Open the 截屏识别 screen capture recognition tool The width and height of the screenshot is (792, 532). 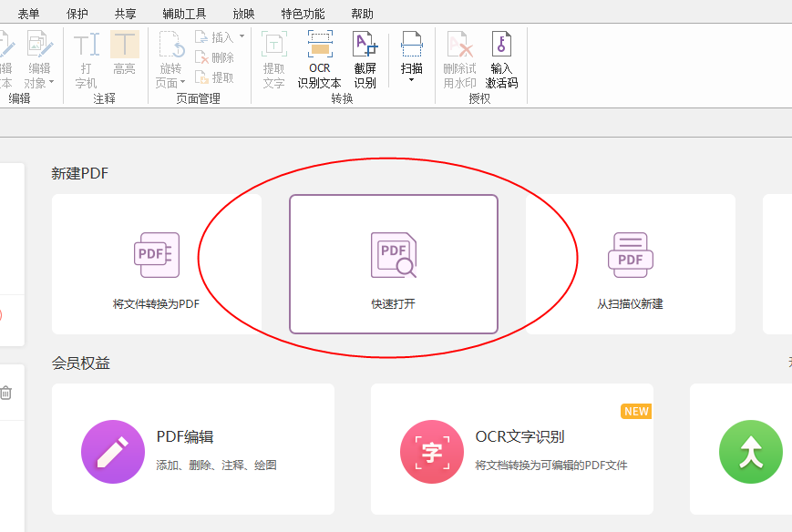(x=365, y=56)
